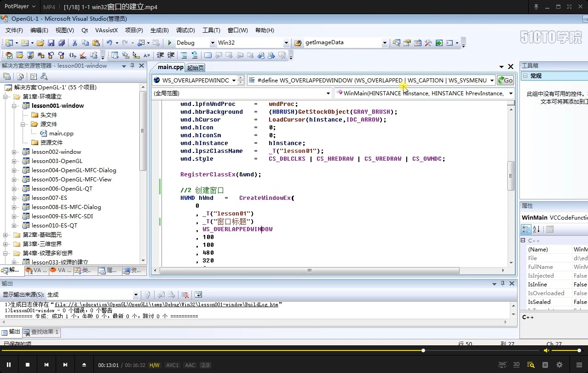Viewport: 588px width, 373px height.
Task: Click the Cut scissors icon
Action: pyautogui.click(x=75, y=43)
